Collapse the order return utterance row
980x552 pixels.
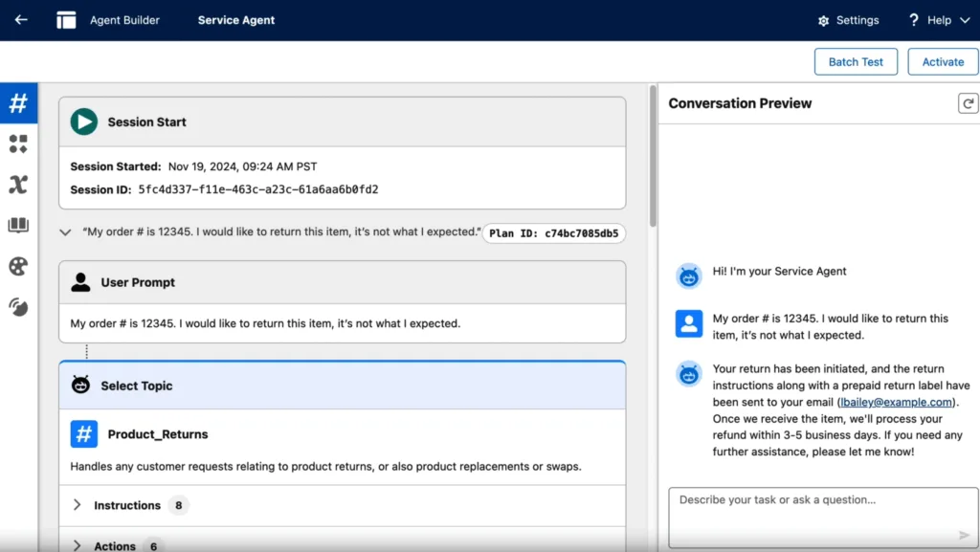click(x=65, y=232)
